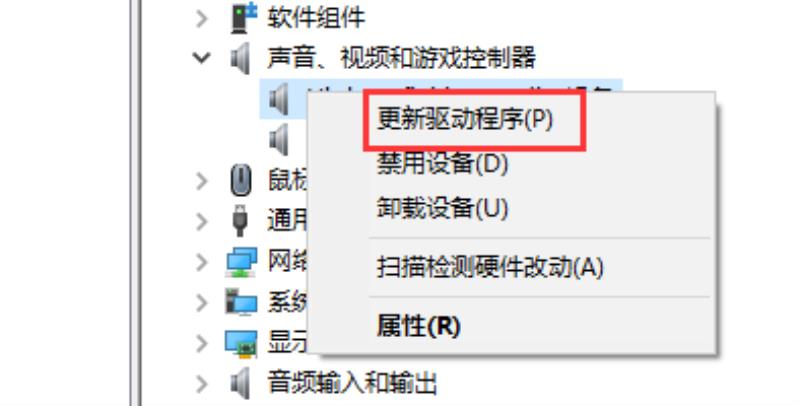The image size is (800, 406).
Task: Click the 软件组件 device category icon
Action: click(x=243, y=17)
